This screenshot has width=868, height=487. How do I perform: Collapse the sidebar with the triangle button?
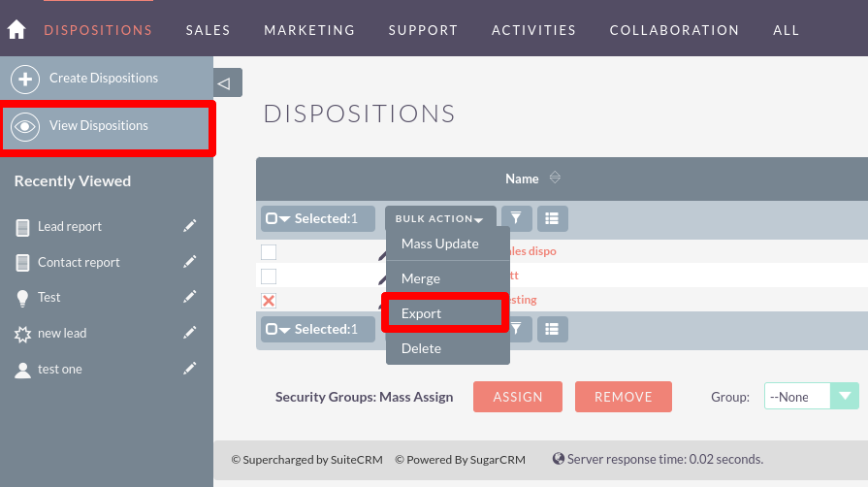coord(228,83)
